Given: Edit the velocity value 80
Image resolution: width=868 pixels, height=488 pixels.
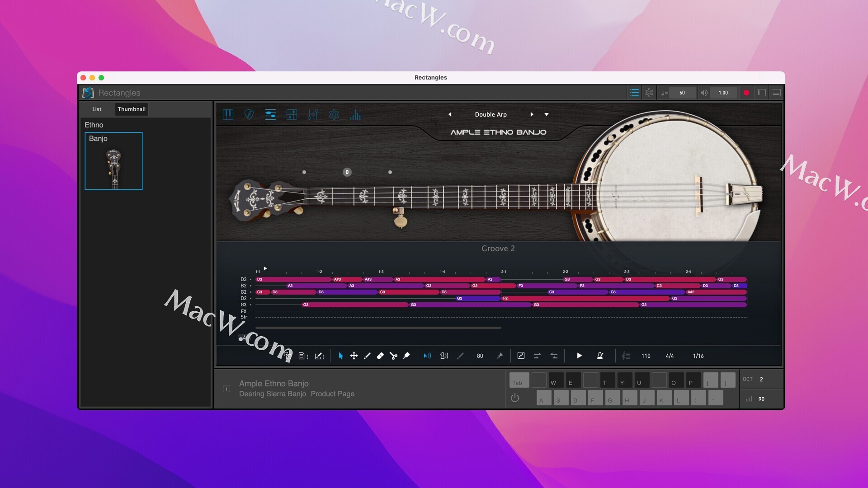Looking at the screenshot, I should pyautogui.click(x=480, y=356).
